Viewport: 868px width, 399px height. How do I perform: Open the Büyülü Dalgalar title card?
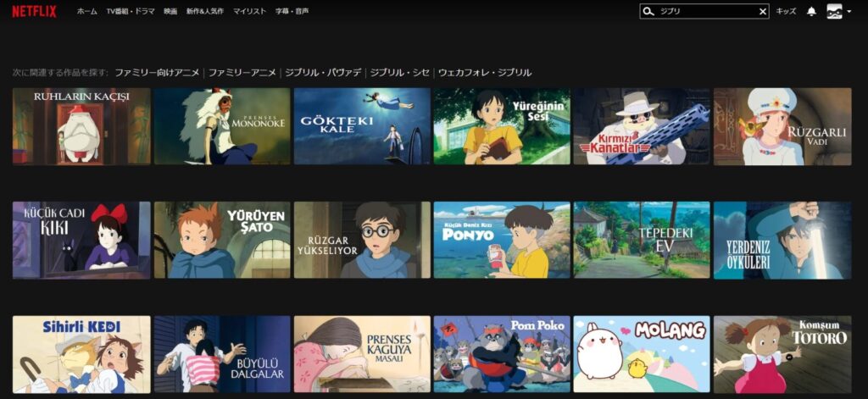[x=222, y=354]
